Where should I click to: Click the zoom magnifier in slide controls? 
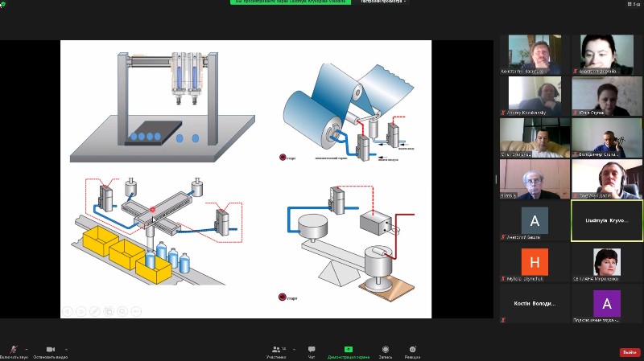pyautogui.click(x=122, y=311)
